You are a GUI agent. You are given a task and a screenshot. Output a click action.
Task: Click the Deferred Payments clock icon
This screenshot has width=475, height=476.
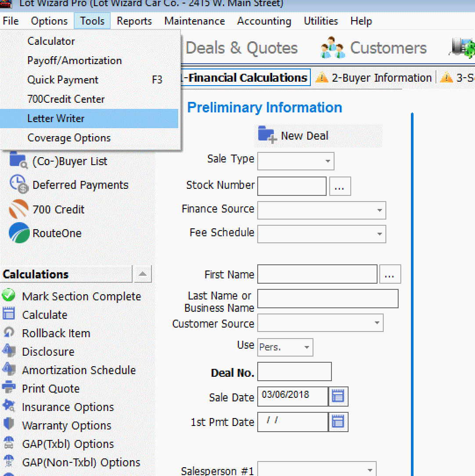click(x=18, y=185)
